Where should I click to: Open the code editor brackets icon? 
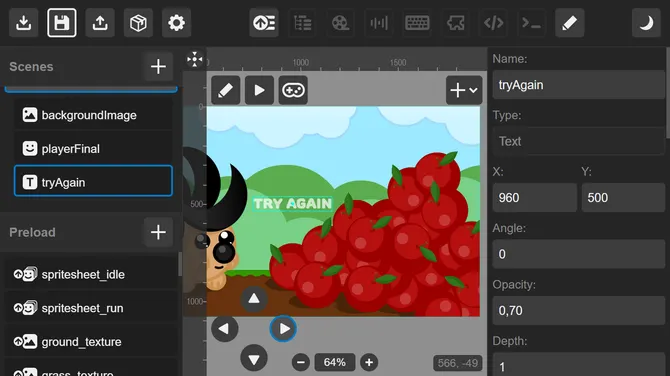494,23
